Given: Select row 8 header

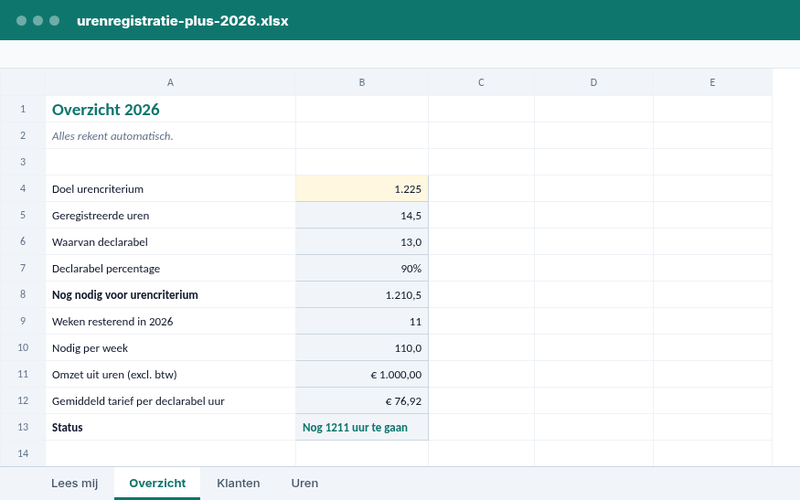Looking at the screenshot, I should 23,294.
